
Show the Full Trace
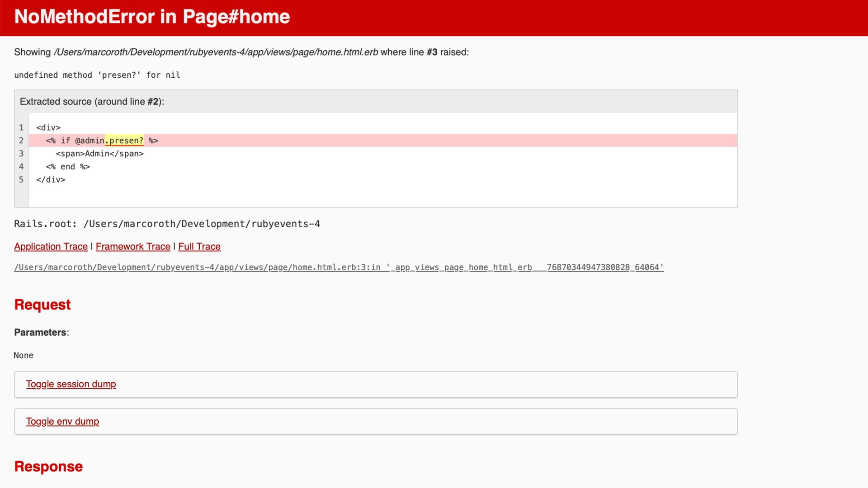pos(199,246)
